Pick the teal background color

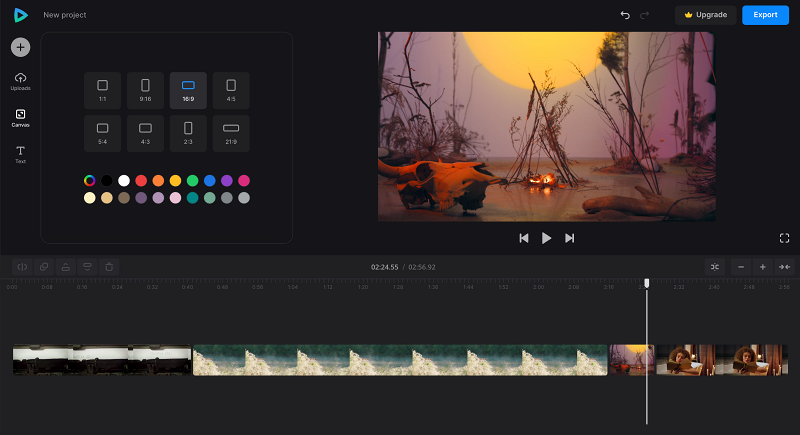click(x=192, y=198)
